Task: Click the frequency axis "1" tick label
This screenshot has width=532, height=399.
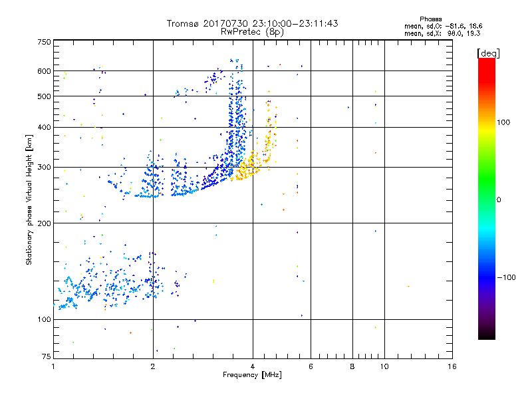Action: click(x=53, y=366)
